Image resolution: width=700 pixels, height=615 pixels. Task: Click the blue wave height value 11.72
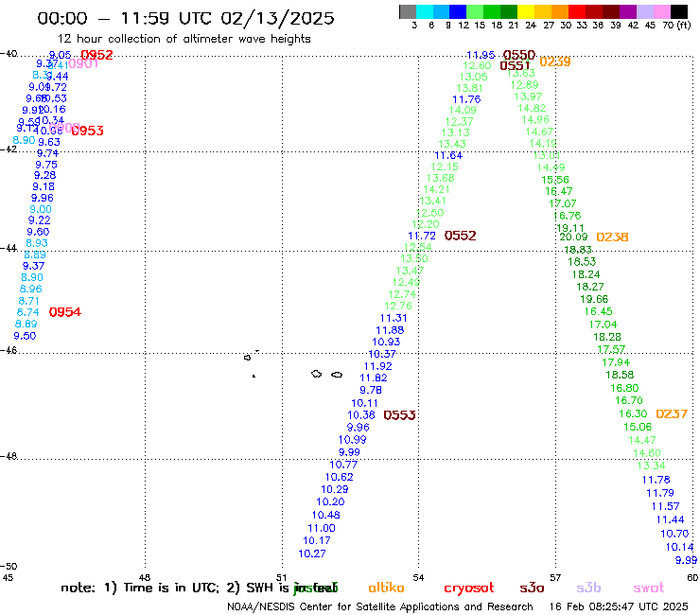[x=422, y=236]
